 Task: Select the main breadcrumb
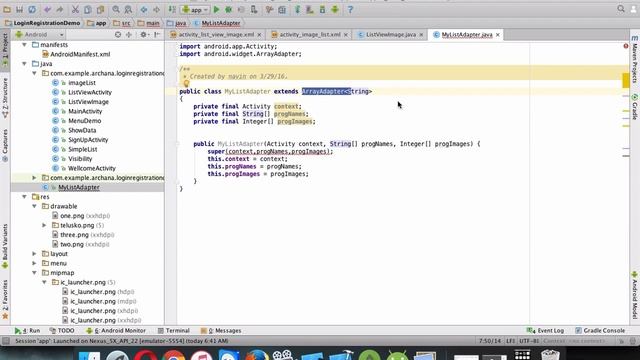[149, 23]
